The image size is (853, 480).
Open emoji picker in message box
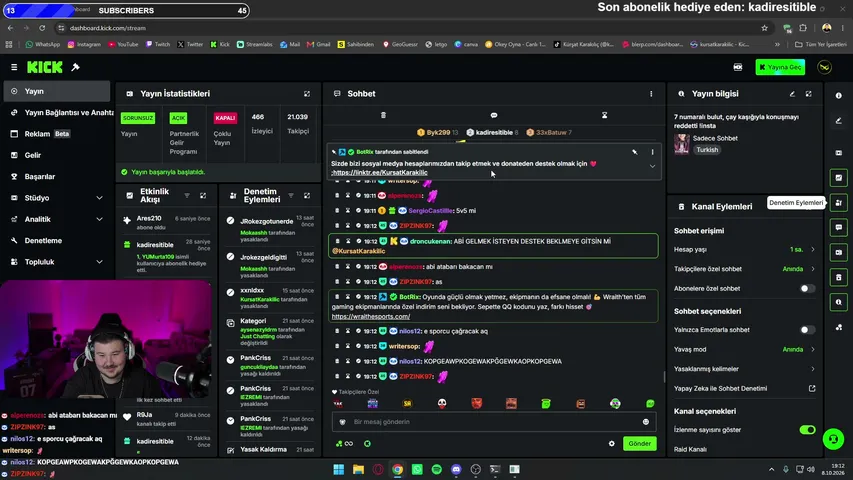click(x=646, y=422)
